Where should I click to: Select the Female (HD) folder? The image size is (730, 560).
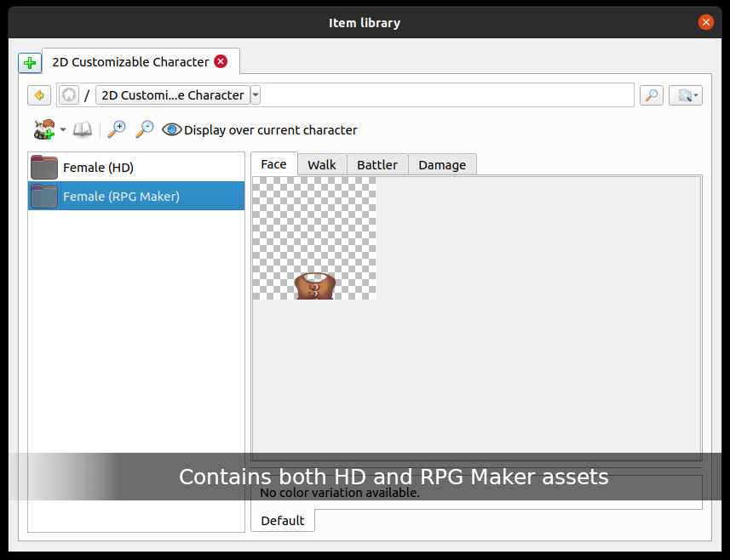(136, 168)
